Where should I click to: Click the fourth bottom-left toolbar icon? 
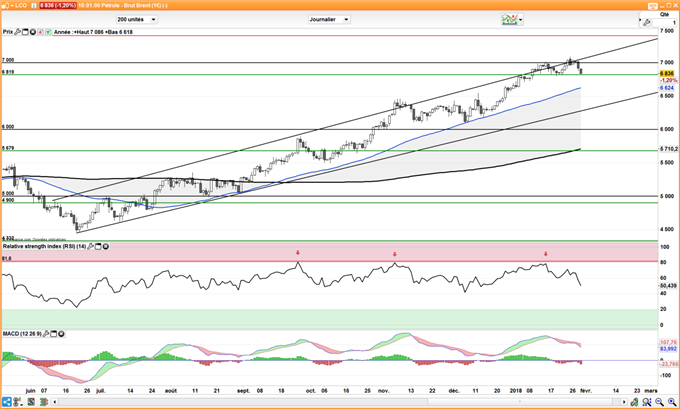pyautogui.click(x=43, y=402)
